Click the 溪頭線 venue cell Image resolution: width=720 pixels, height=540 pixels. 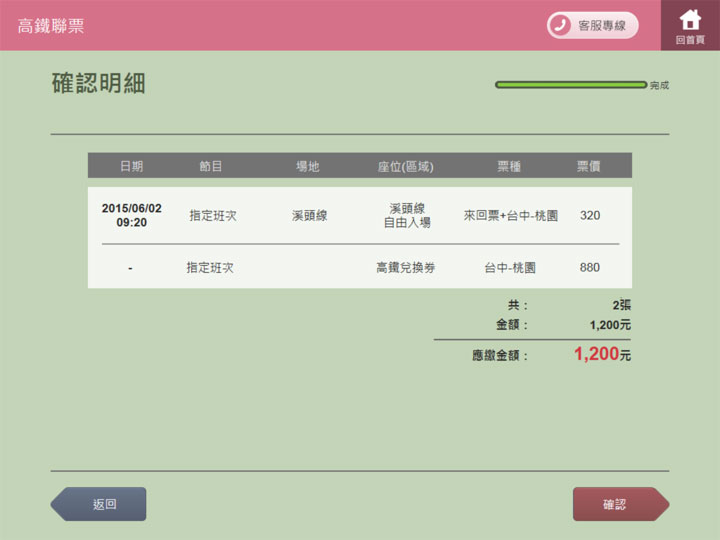(x=309, y=215)
